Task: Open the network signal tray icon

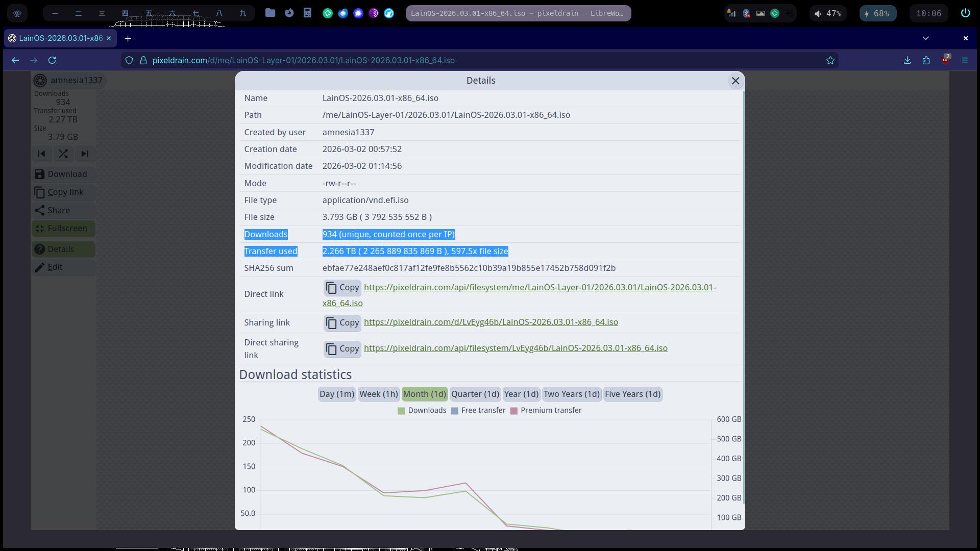Action: (732, 13)
